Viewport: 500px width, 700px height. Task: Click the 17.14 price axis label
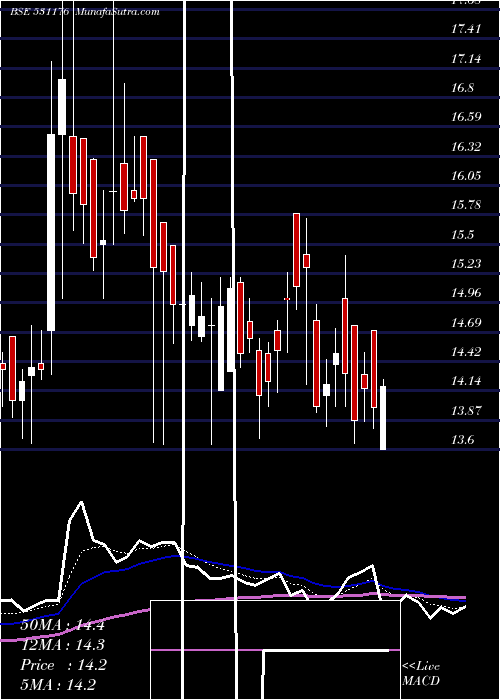[x=466, y=58]
